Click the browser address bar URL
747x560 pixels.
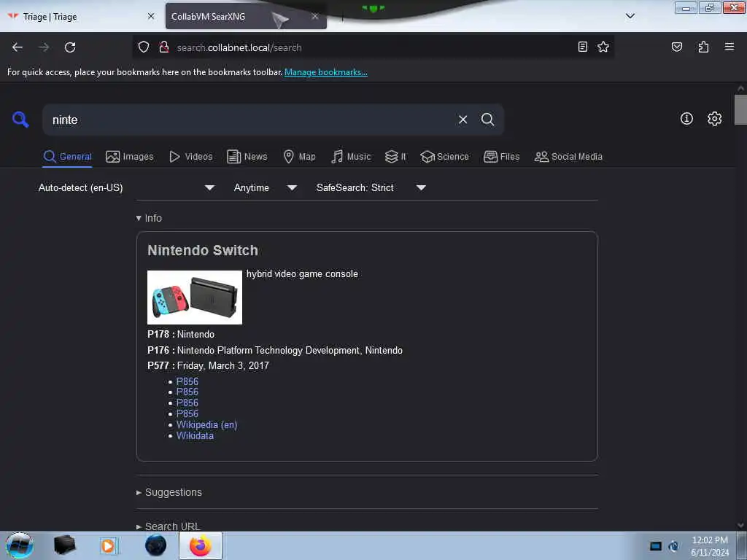pyautogui.click(x=239, y=47)
